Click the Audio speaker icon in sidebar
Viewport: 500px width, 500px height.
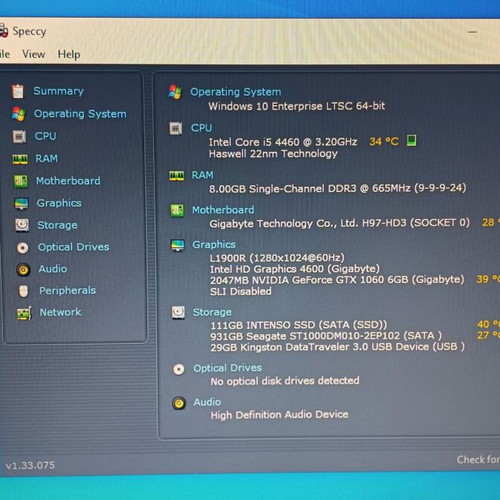coord(23,269)
